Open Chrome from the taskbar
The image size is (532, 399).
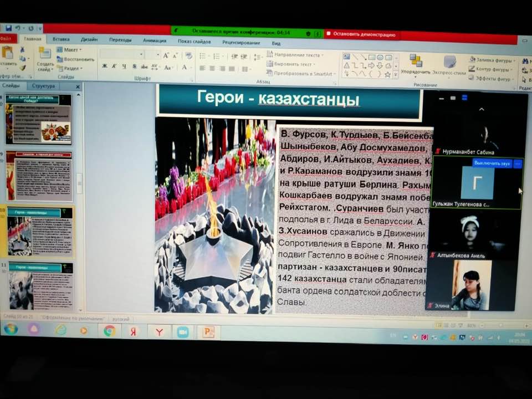pyautogui.click(x=109, y=330)
